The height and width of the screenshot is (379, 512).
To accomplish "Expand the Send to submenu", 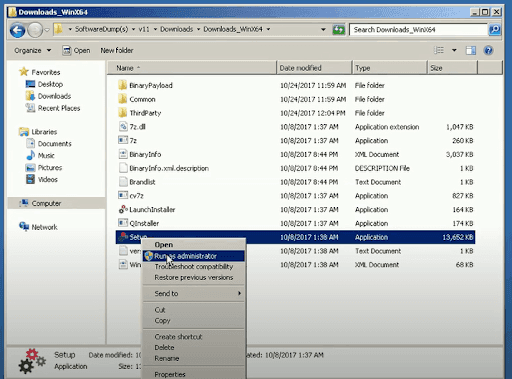I will point(194,293).
